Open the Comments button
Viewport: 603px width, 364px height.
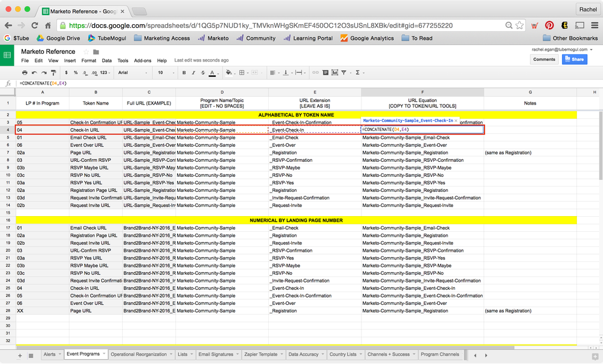click(544, 59)
